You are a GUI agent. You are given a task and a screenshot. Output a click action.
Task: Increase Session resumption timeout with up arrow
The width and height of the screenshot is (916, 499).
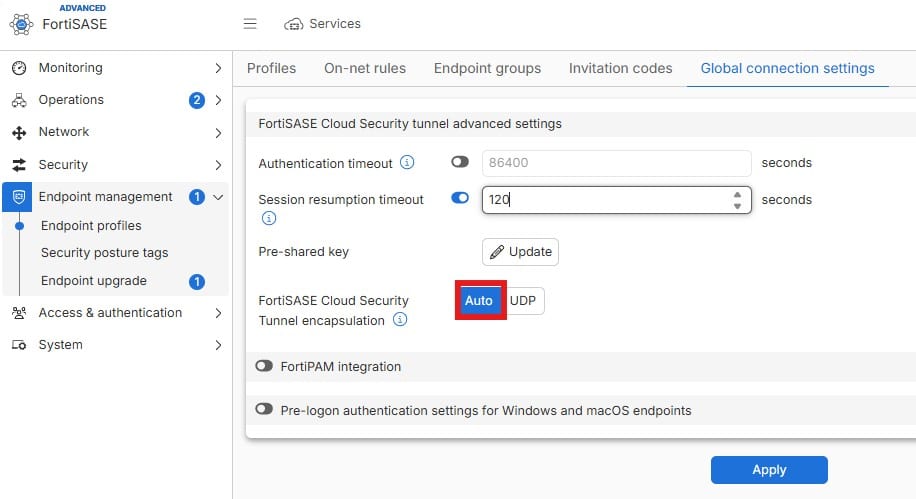[737, 195]
